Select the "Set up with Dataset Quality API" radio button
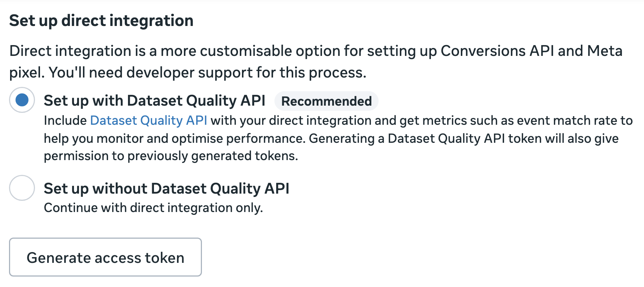This screenshot has width=644, height=287. pos(22,100)
